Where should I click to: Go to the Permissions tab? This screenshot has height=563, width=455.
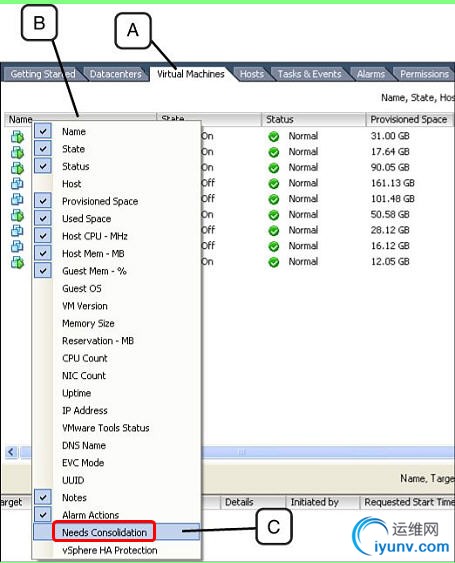[424, 74]
